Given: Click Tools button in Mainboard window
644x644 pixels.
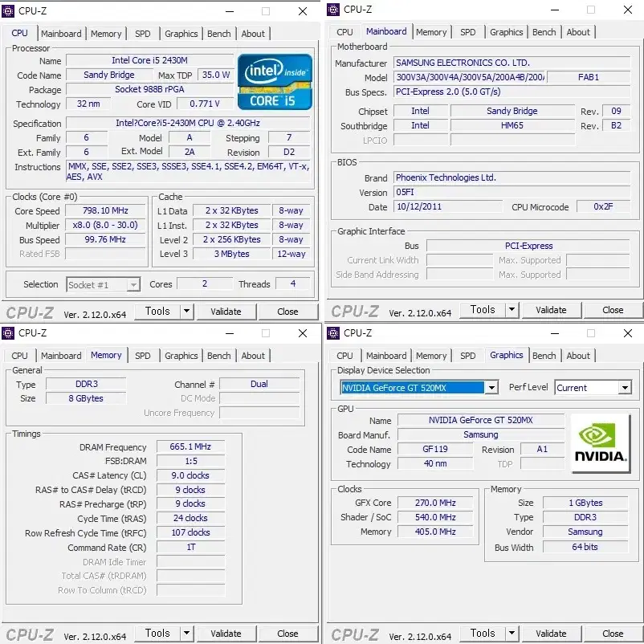Looking at the screenshot, I should tap(483, 310).
